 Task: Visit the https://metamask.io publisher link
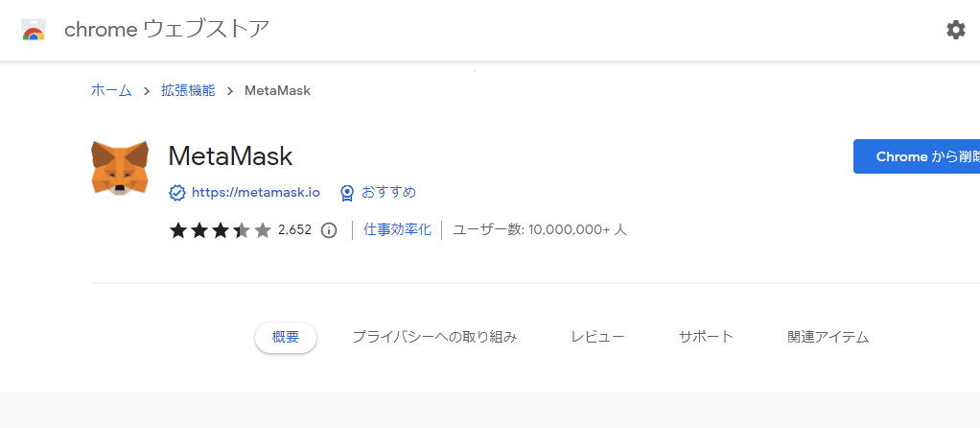[x=256, y=193]
